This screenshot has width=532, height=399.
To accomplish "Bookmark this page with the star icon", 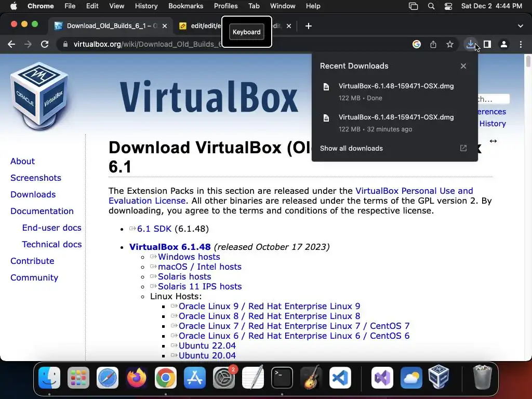I will point(449,44).
